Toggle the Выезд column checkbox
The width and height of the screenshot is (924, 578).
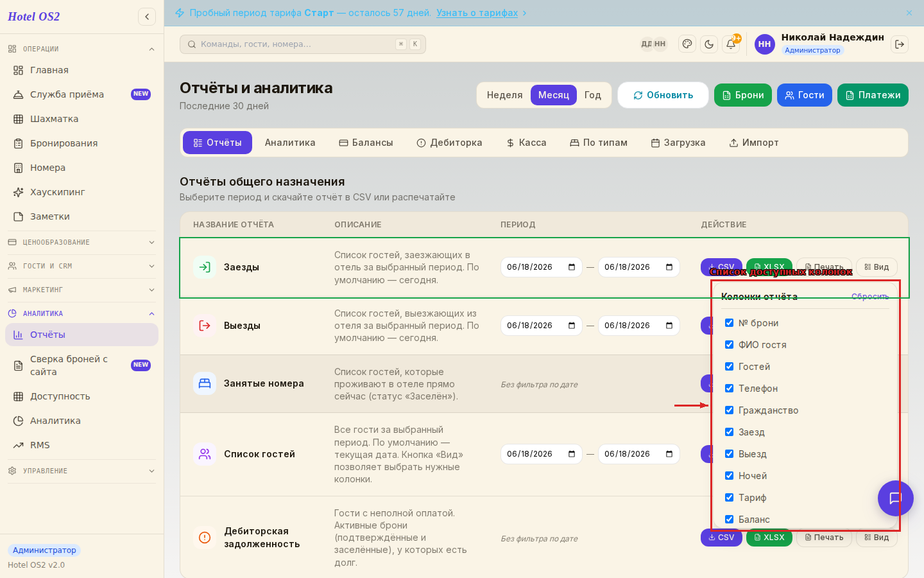click(729, 454)
